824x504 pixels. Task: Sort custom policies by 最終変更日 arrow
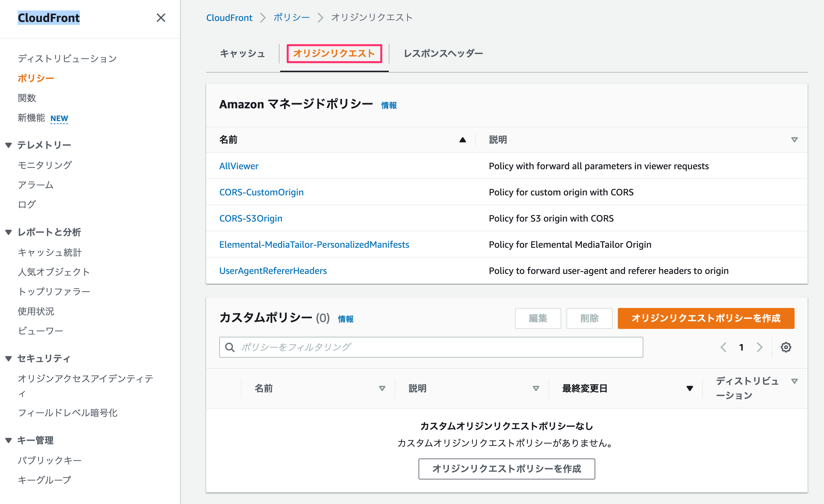click(x=690, y=388)
